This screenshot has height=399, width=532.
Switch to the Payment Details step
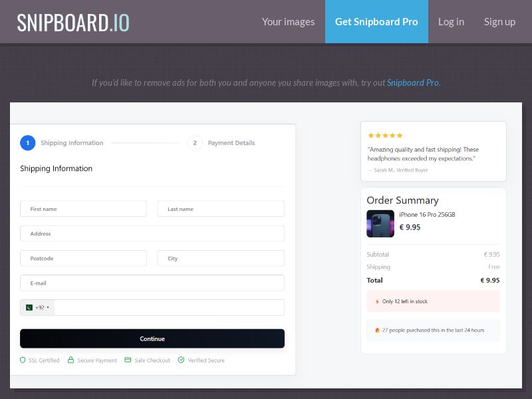point(231,142)
